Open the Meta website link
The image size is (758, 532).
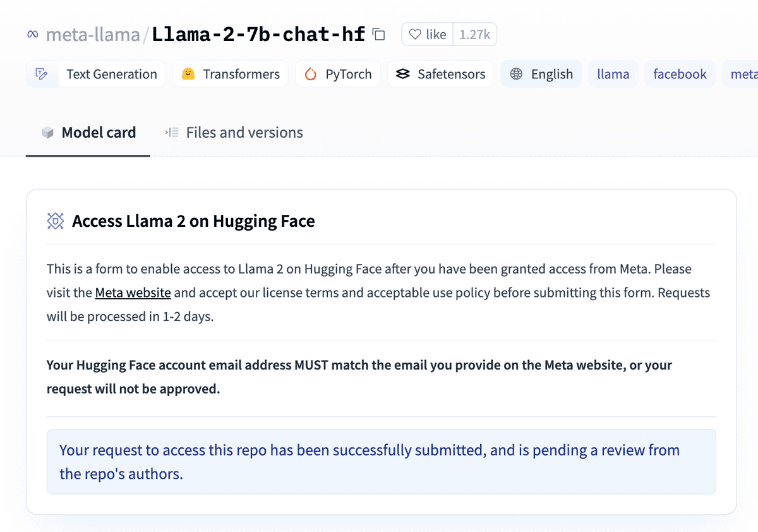(133, 293)
